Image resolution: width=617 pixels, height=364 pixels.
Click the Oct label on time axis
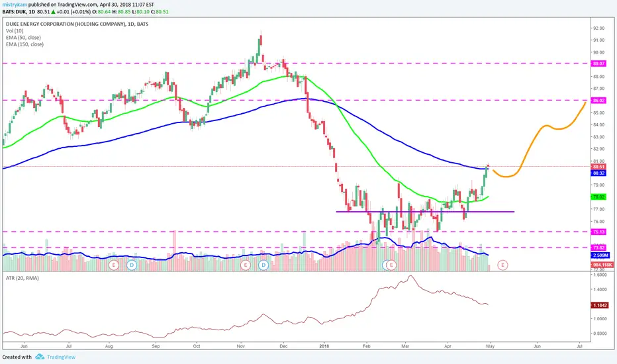pos(197,346)
